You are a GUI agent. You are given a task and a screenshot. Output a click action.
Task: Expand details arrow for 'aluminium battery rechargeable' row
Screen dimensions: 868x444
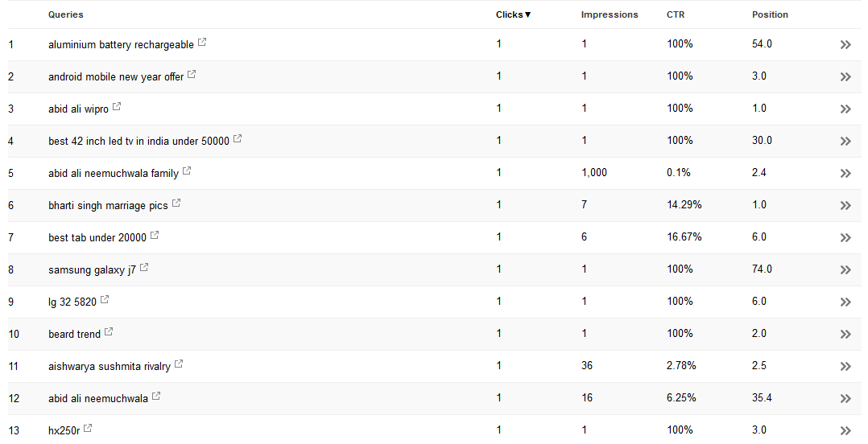(x=845, y=44)
